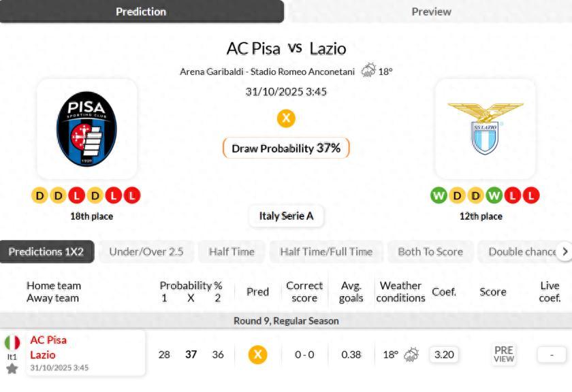Click the yellow X badge in match row
Image resolution: width=572 pixels, height=392 pixels.
(x=257, y=355)
